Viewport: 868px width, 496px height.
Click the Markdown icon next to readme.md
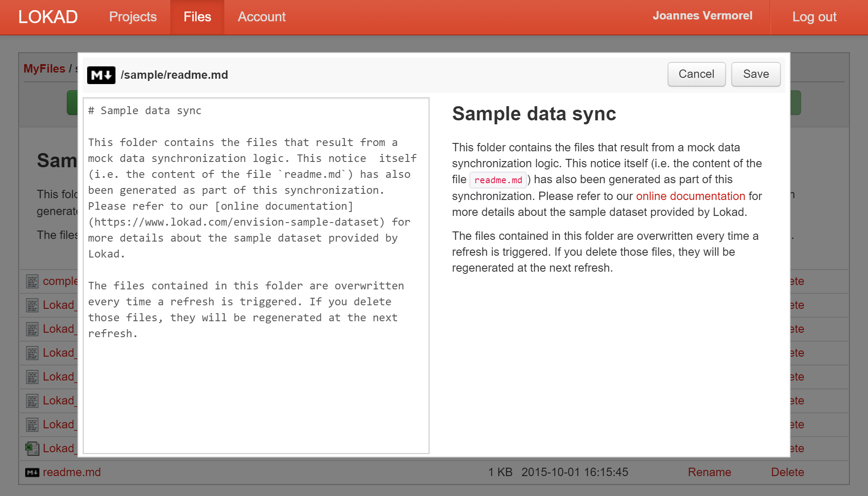click(32, 473)
